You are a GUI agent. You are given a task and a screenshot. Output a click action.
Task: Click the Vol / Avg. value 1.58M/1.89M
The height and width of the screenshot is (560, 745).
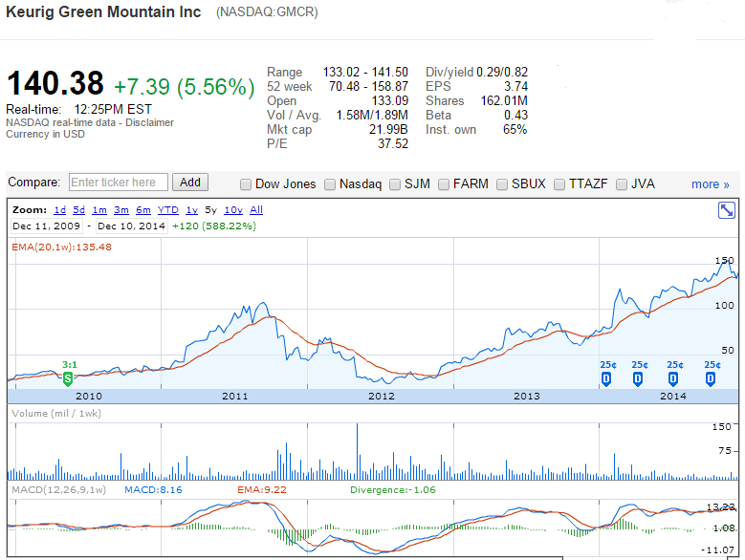372,116
